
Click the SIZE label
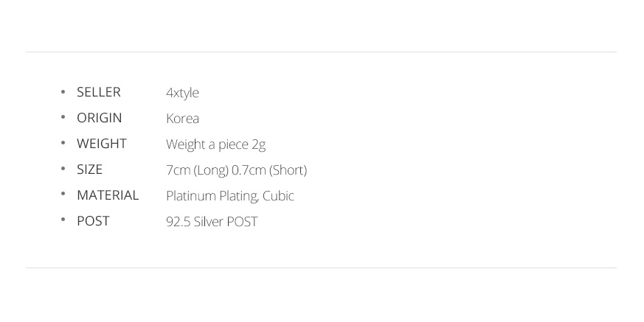pyautogui.click(x=89, y=169)
